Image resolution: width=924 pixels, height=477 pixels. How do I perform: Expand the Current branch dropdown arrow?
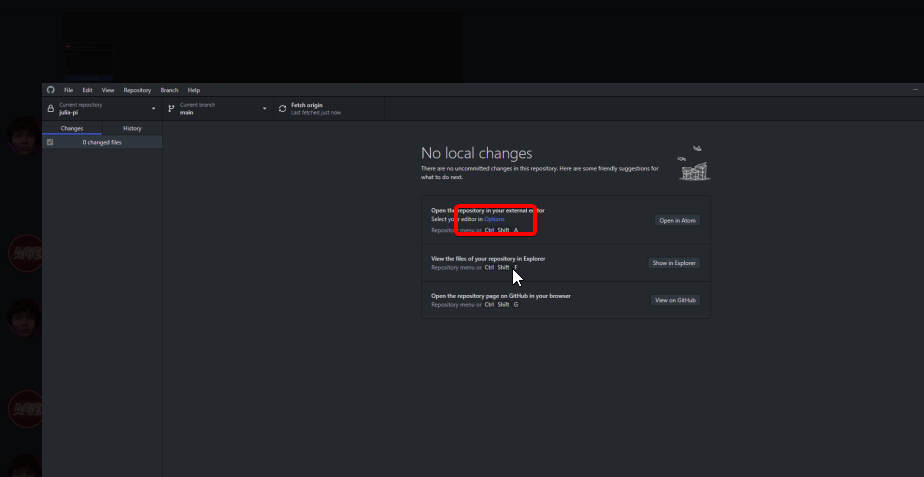265,109
